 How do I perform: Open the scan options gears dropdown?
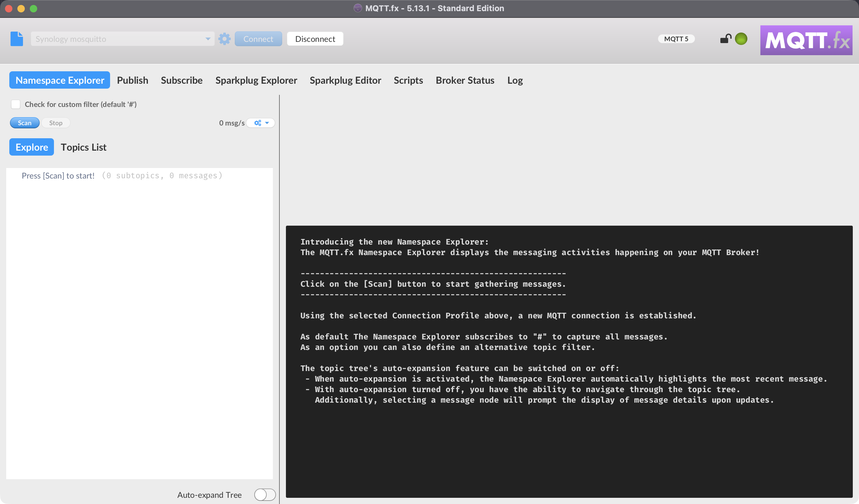coord(261,123)
